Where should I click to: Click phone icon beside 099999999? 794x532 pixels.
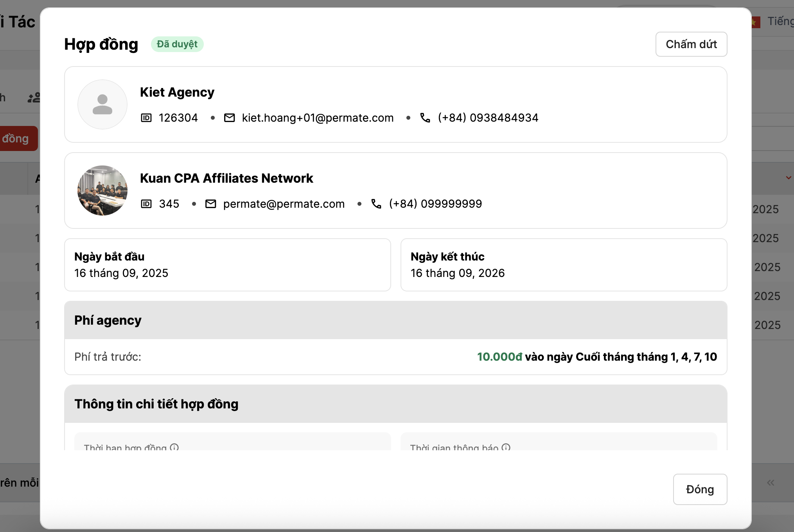coord(376,204)
